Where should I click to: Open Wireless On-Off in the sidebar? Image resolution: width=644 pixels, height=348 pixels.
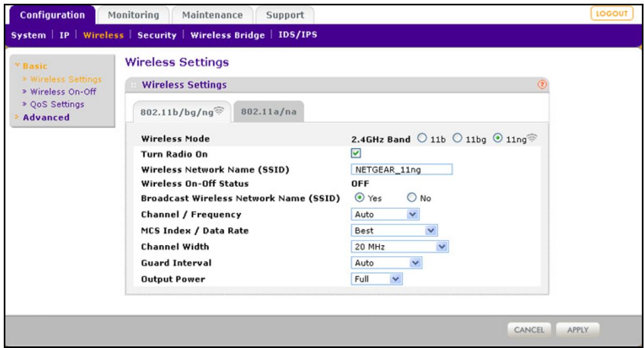click(x=63, y=91)
